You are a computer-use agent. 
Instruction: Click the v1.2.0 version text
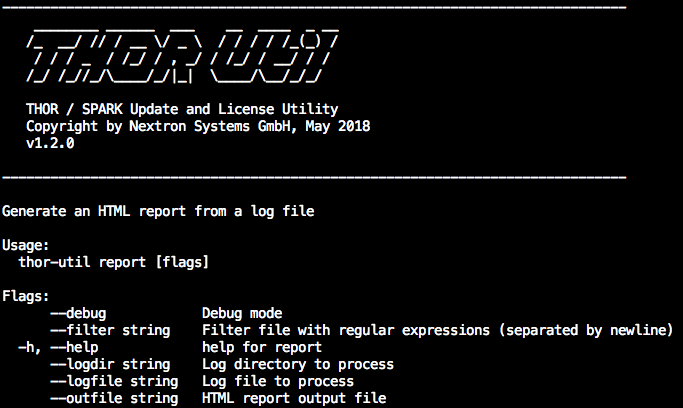[x=50, y=143]
